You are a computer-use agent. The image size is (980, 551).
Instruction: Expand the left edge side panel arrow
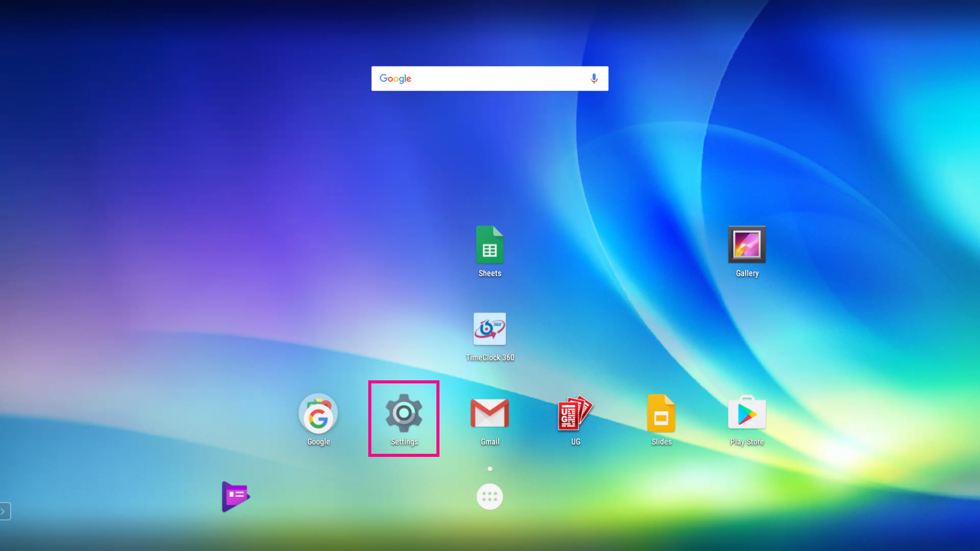tap(4, 511)
